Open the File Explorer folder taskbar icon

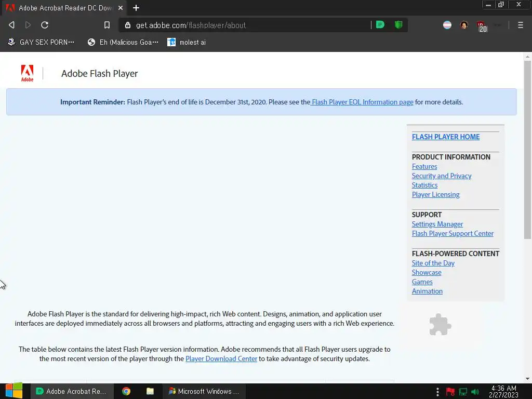(x=150, y=391)
